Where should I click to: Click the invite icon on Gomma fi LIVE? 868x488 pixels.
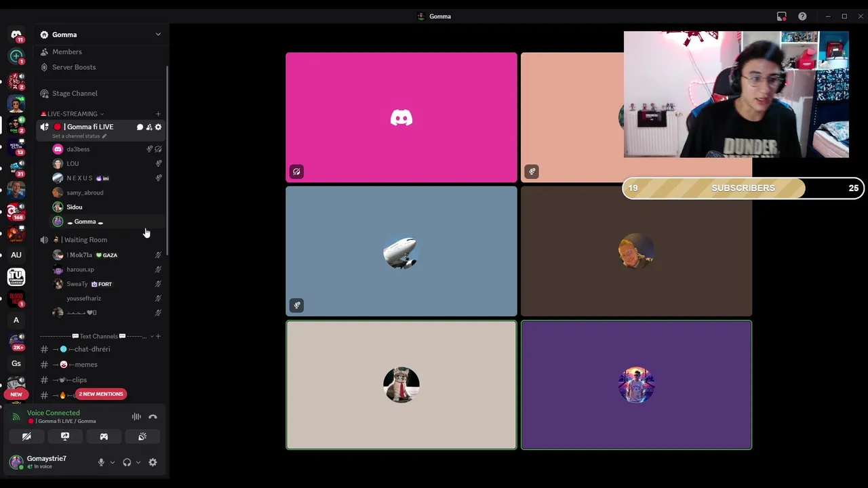(x=149, y=127)
